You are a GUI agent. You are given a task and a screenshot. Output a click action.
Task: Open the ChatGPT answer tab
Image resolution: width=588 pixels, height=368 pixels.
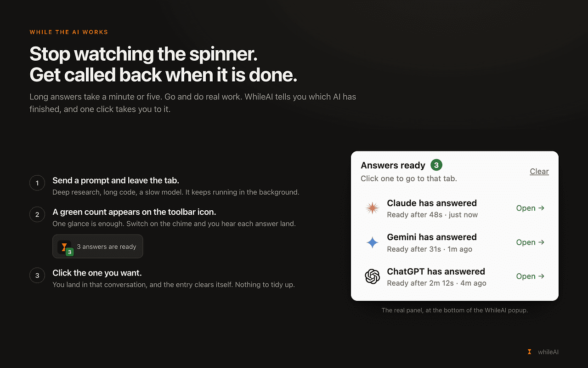point(531,276)
